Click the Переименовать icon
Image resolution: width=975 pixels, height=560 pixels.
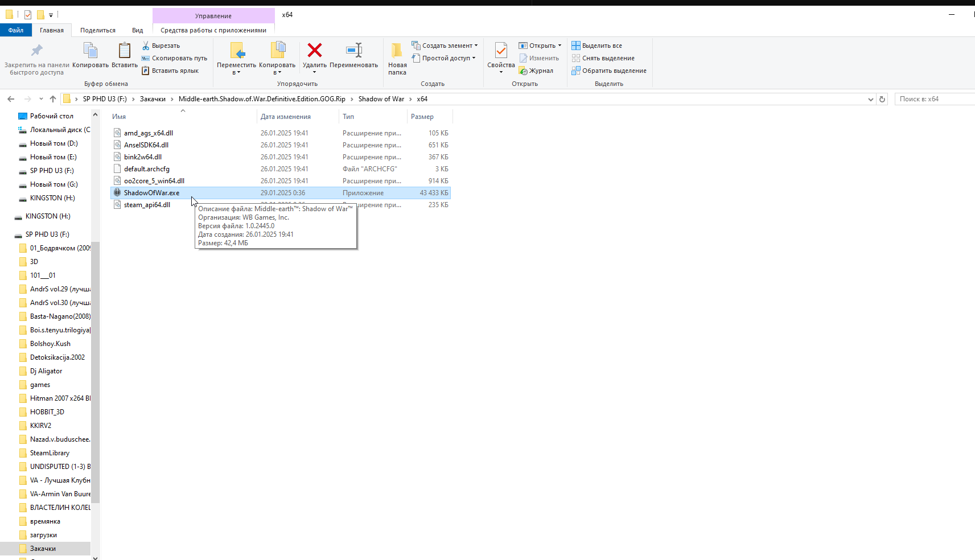[354, 51]
